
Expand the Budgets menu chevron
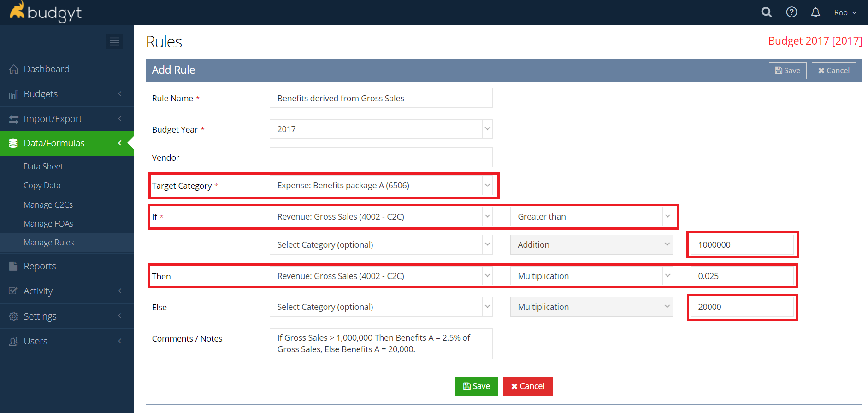tap(120, 94)
